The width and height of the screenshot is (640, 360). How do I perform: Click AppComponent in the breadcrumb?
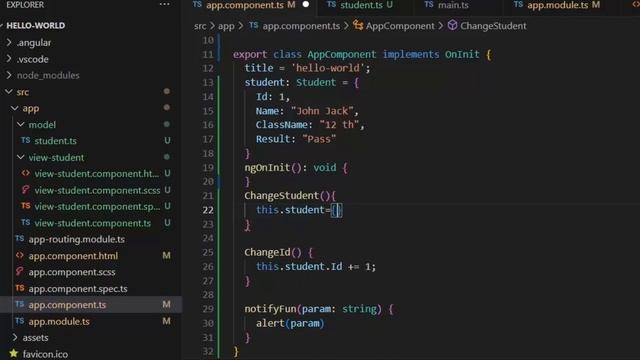(400, 26)
